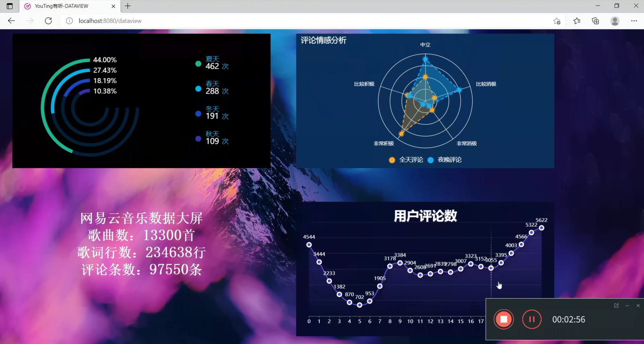
Task: Select the YouTing有听-DATAVIEW browser tab
Action: [69, 6]
